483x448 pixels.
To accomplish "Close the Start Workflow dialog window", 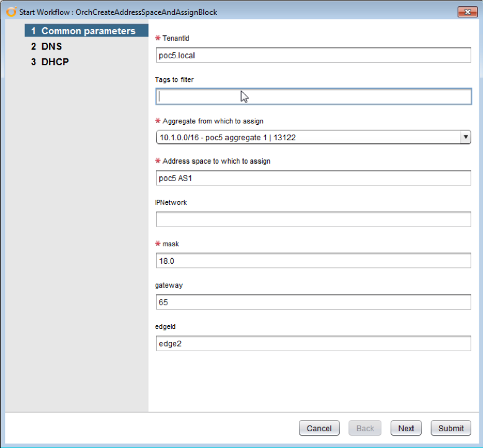I will click(467, 12).
